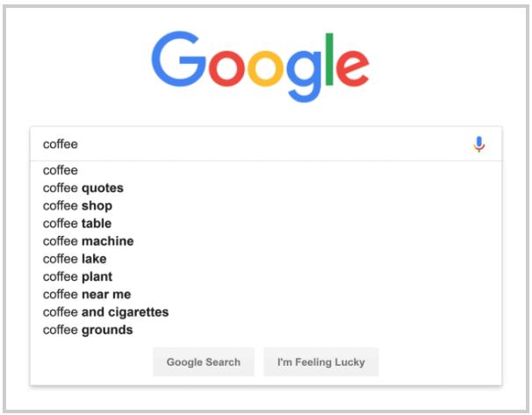Viewport: 532px width, 415px height.
Task: Pick the 'coffee near me' suggestion
Action: tap(87, 294)
